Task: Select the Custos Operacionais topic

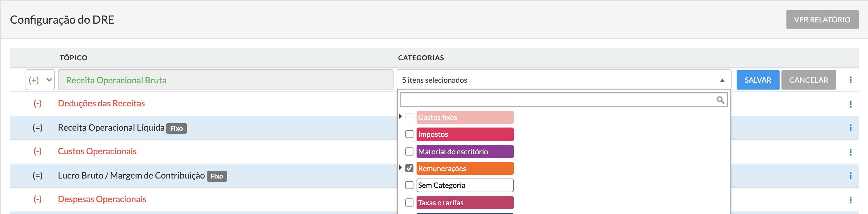Action: (97, 151)
